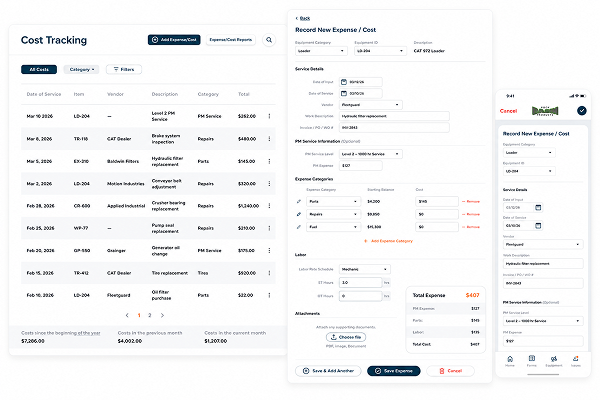This screenshot has height=400, width=600.
Task: Open the Equipment Category dropdown showing Loader
Action: tap(321, 51)
